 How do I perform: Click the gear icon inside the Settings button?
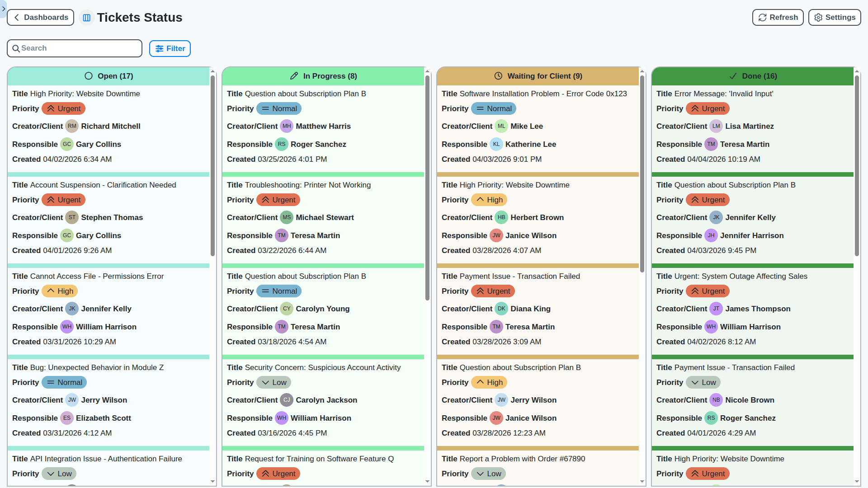point(818,17)
